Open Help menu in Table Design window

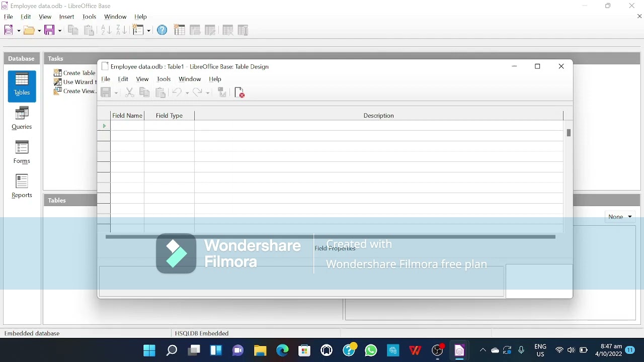point(215,79)
